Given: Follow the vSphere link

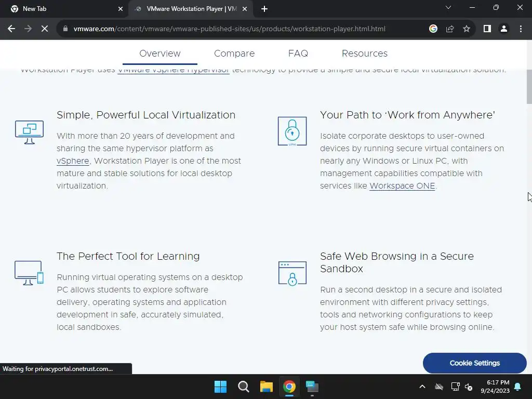Looking at the screenshot, I should (73, 161).
